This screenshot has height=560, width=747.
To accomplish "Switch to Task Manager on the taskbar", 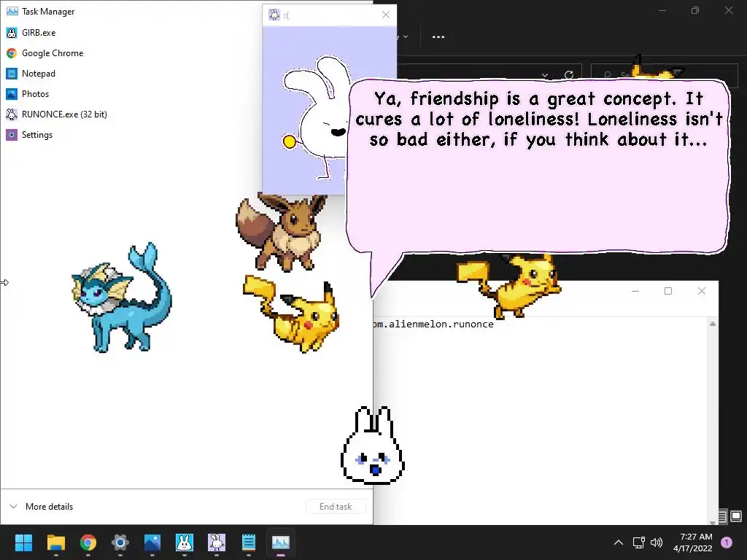I will 281,542.
